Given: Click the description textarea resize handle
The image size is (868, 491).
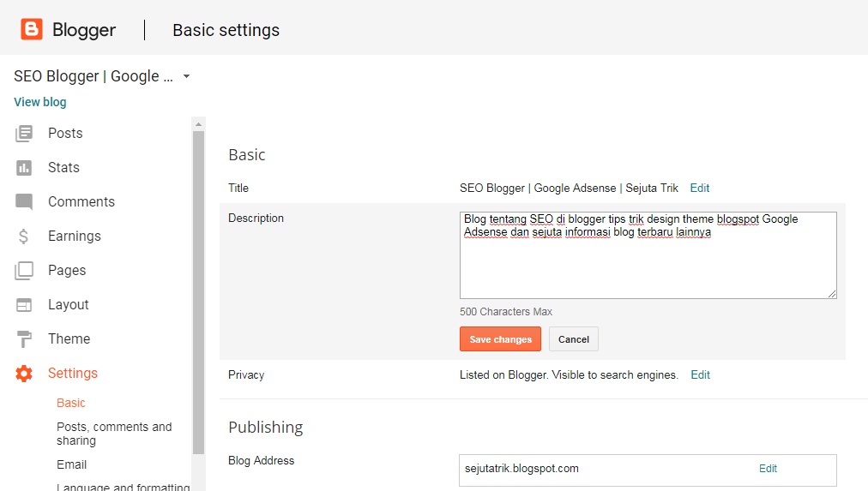Looking at the screenshot, I should (x=832, y=294).
